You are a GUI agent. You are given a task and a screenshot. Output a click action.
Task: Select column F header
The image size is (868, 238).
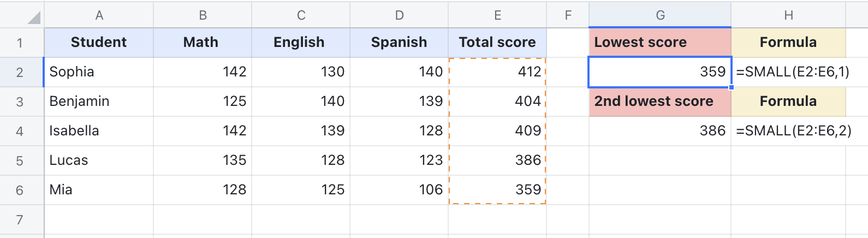568,15
